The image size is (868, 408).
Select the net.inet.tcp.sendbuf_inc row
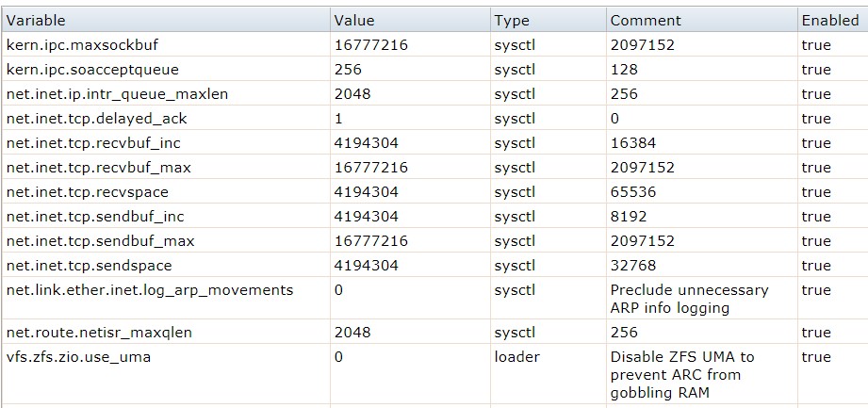click(x=93, y=217)
